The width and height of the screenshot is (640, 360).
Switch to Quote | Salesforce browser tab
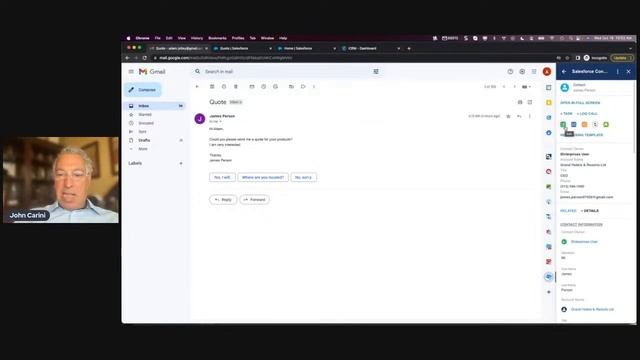(243, 48)
